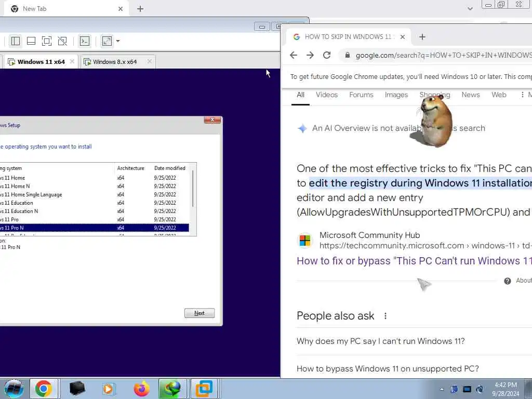Open Chrome from the taskbar

tap(44, 389)
